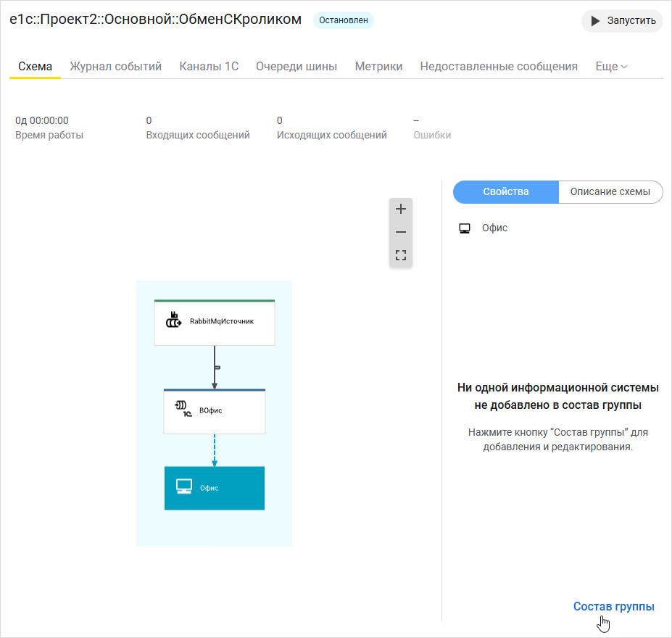This screenshot has width=672, height=638.
Task: Select the ВОфис 1C processor node
Action: tap(214, 410)
